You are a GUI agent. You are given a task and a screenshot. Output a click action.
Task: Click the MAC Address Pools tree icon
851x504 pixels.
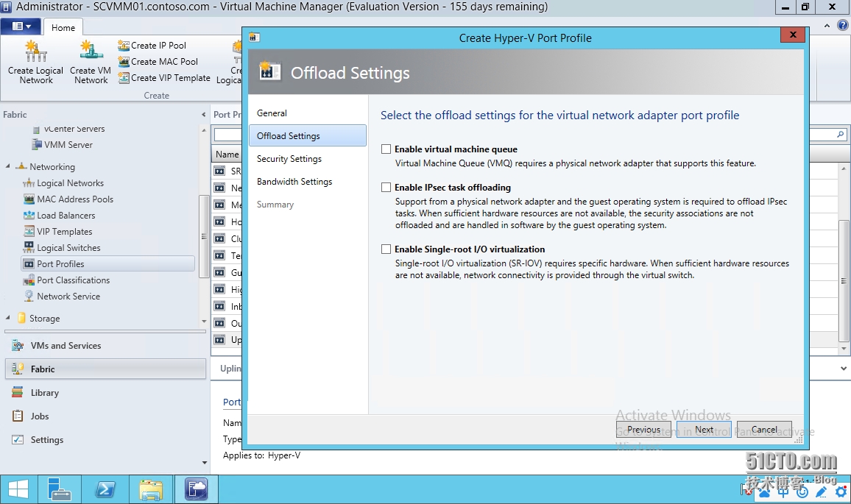29,199
